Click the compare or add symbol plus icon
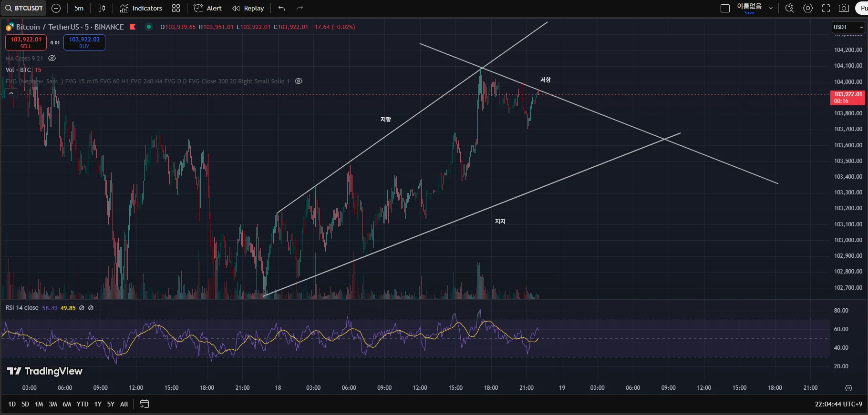This screenshot has height=415, width=868. click(56, 8)
